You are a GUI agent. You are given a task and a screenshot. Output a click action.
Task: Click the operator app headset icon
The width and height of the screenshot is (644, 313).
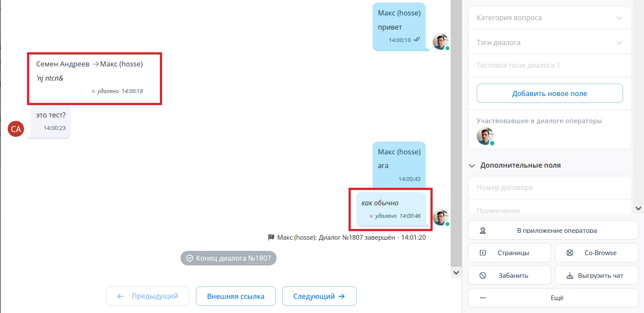483,230
